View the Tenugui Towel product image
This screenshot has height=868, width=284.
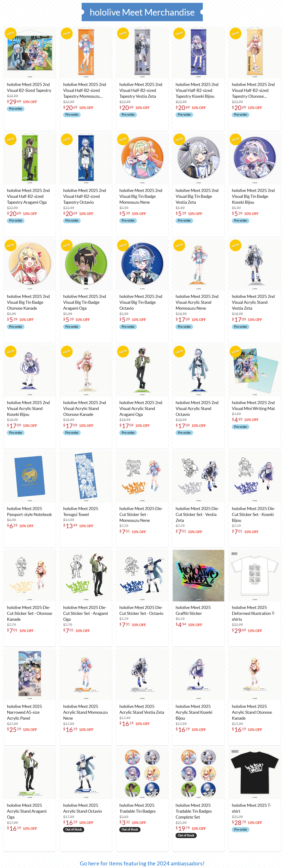(x=86, y=476)
